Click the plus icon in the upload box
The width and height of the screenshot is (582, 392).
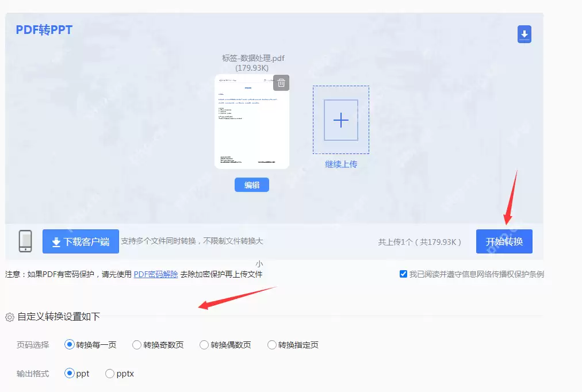click(340, 120)
